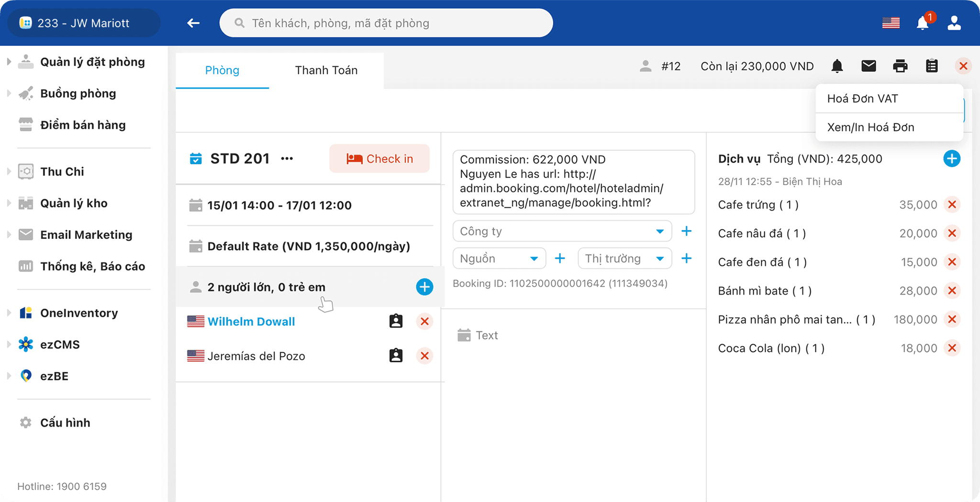Open the Nguồn dropdown
980x502 pixels.
click(499, 258)
